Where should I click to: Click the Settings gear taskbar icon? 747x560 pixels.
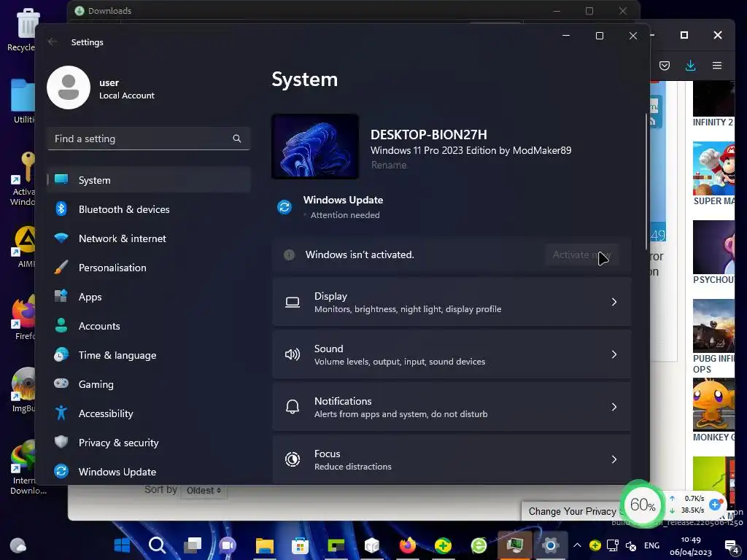click(x=550, y=545)
